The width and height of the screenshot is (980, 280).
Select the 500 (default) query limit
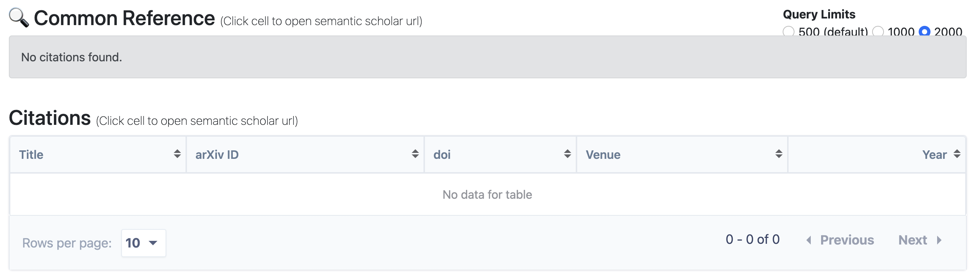coord(788,31)
